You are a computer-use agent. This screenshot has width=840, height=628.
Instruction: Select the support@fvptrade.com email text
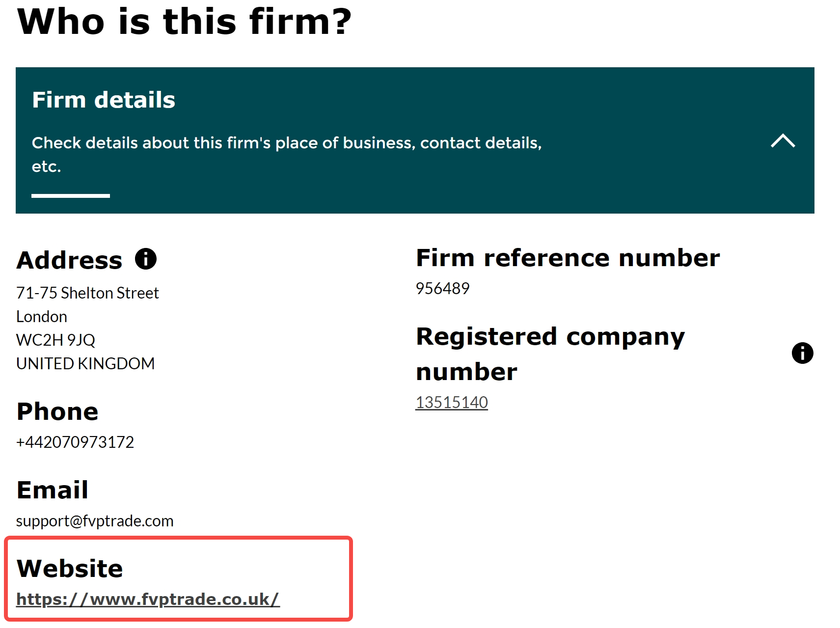click(95, 521)
